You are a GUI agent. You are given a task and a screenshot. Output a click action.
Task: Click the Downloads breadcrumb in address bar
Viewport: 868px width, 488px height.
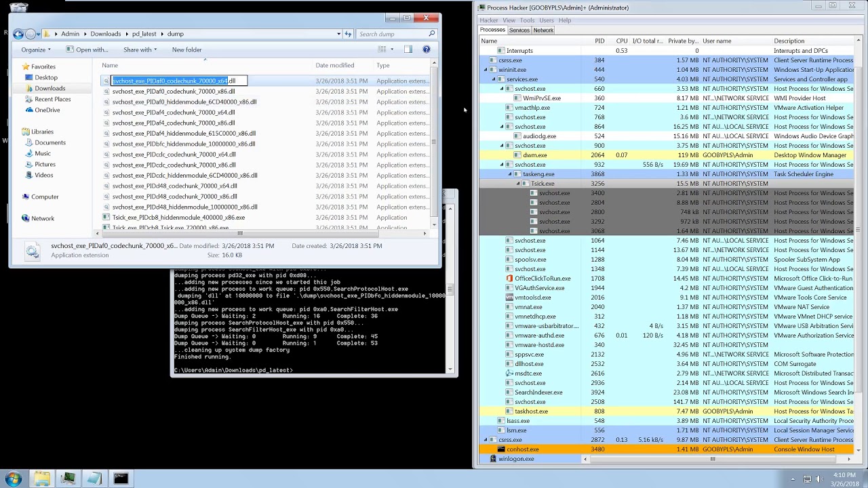105,34
